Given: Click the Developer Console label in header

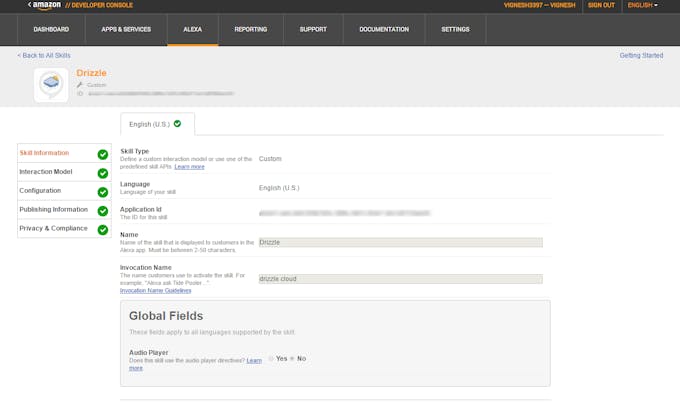Looking at the screenshot, I should coord(99,5).
